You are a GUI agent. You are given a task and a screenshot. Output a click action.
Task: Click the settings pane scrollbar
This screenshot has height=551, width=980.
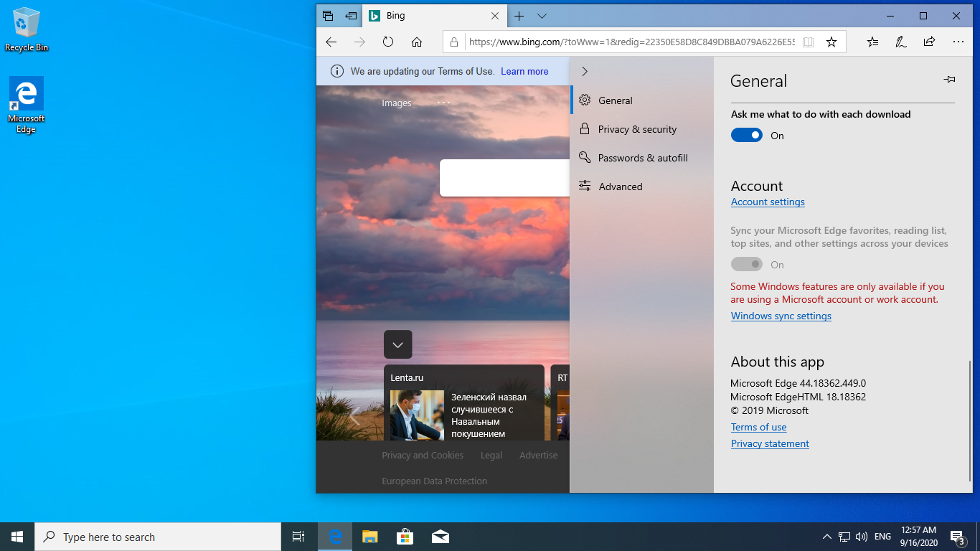click(970, 420)
